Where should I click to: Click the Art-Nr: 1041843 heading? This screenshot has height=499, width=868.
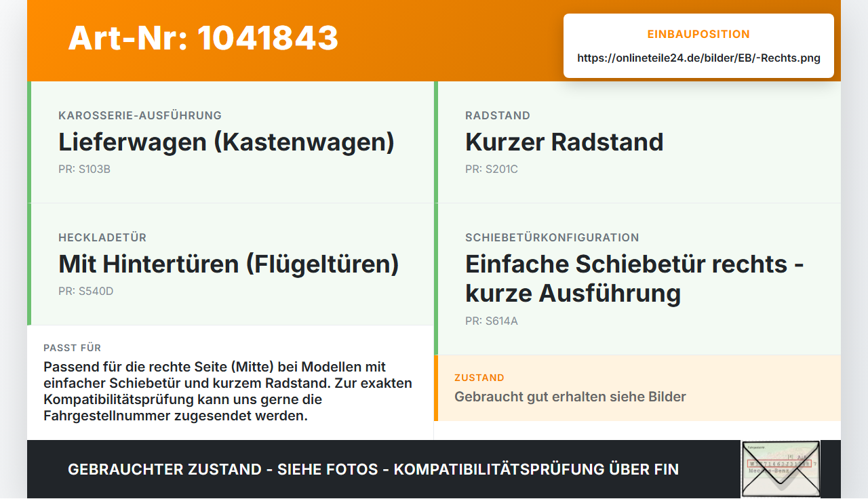(x=203, y=38)
